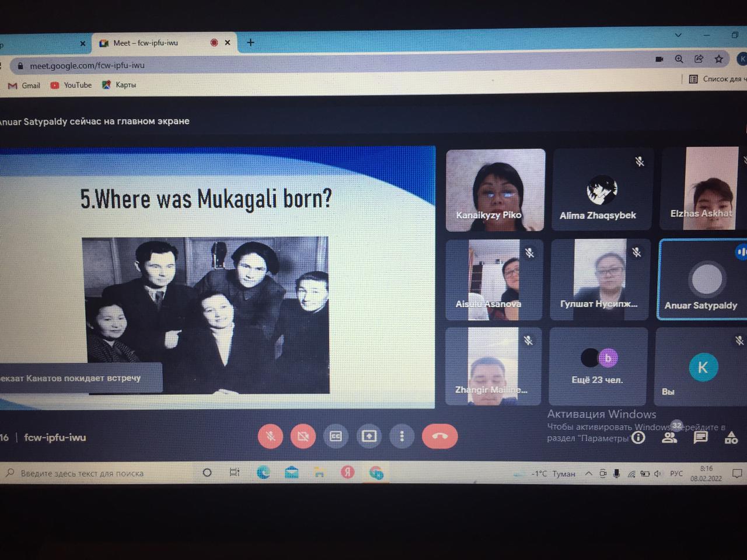Click the present screen icon

point(369,436)
